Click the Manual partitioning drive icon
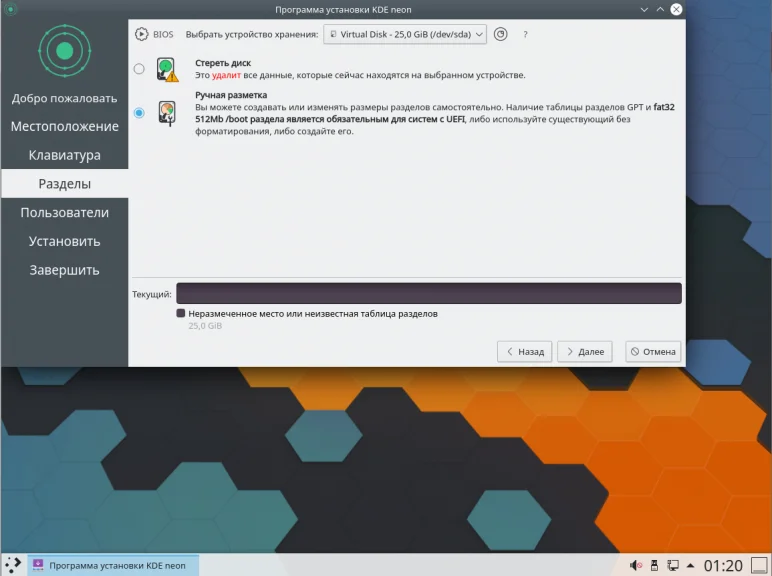Viewport: 772px width, 576px height. coord(167,113)
